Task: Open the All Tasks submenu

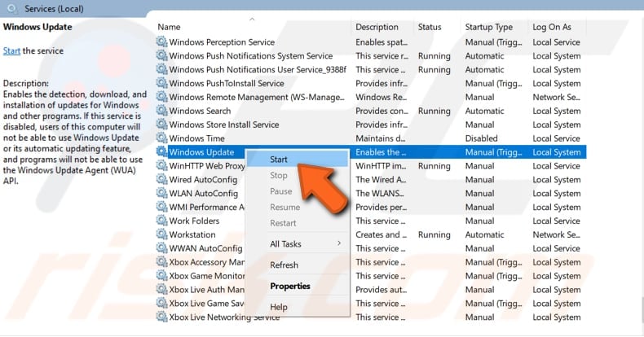Action: [298, 244]
